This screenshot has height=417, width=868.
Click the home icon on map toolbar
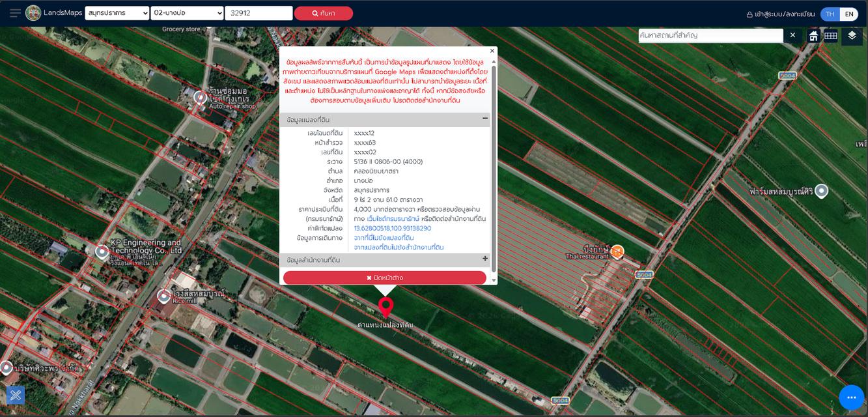(813, 36)
